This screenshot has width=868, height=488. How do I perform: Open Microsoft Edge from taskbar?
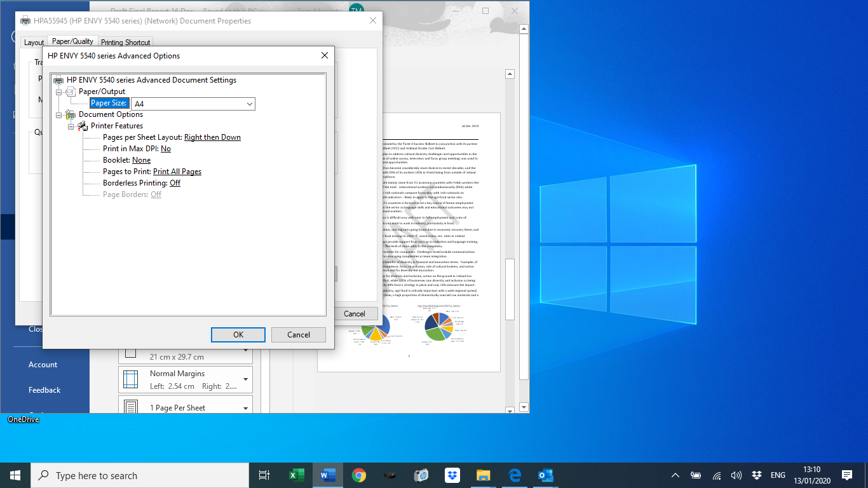515,475
